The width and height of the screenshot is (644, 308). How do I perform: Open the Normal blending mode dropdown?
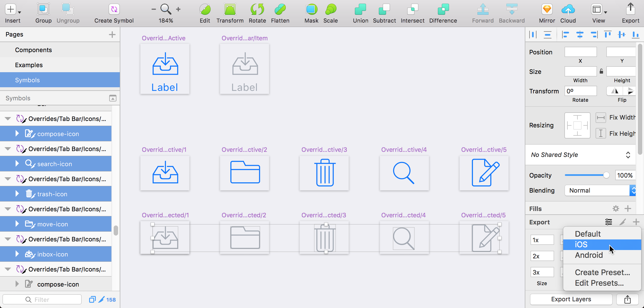coord(598,190)
